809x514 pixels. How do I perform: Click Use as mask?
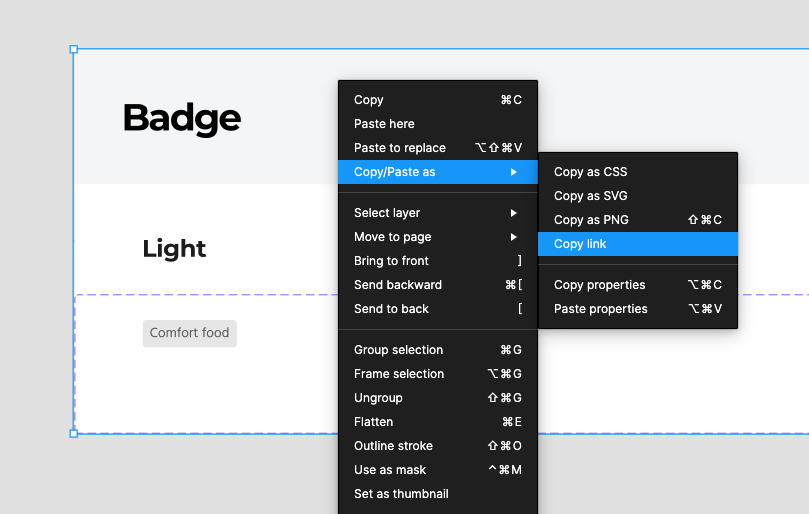(x=438, y=470)
